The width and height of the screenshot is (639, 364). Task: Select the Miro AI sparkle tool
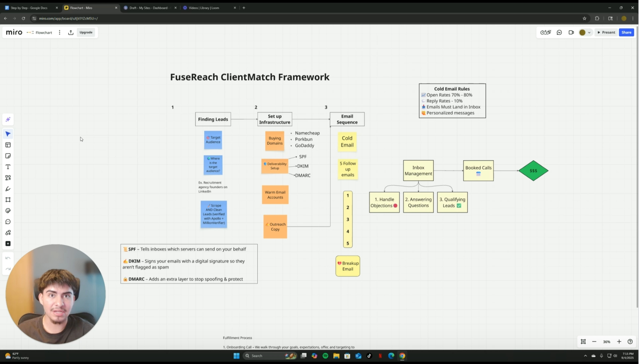coord(8,120)
